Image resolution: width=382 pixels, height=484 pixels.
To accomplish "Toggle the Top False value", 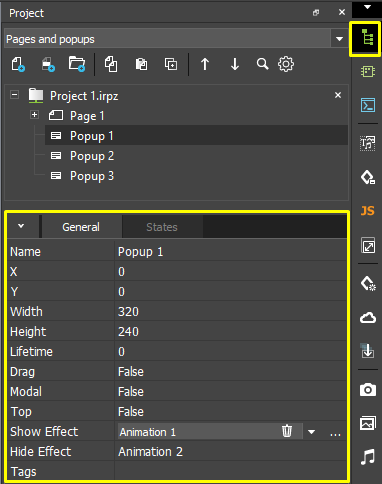I will click(x=231, y=412).
